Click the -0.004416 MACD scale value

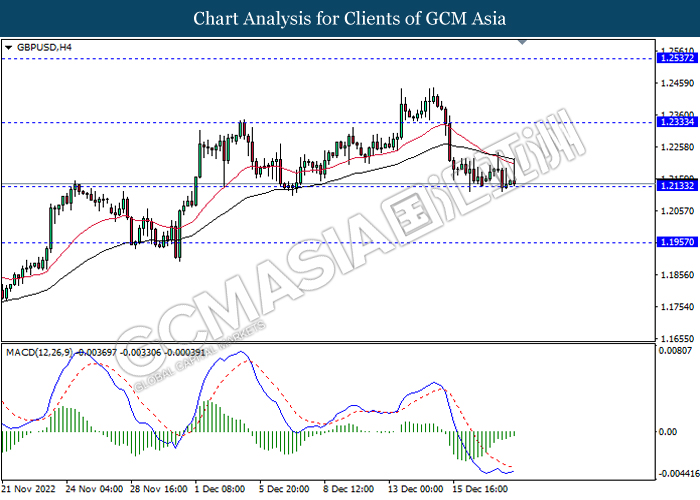(x=678, y=473)
